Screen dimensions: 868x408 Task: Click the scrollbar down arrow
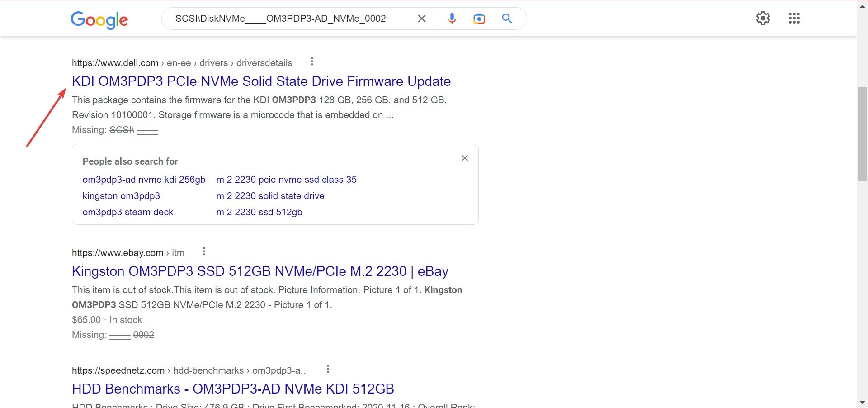[x=862, y=402]
